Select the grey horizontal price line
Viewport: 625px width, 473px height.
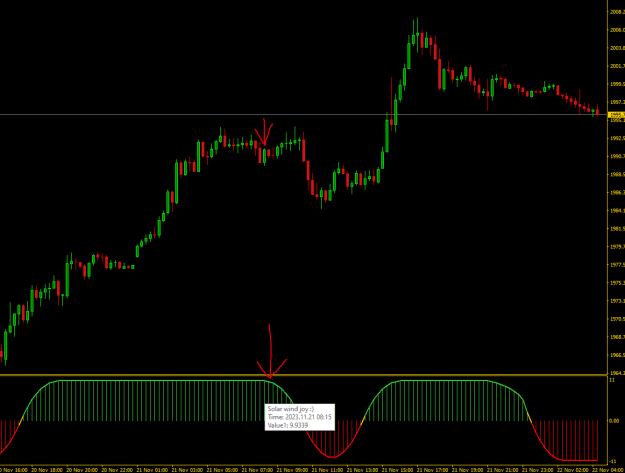[x=303, y=115]
